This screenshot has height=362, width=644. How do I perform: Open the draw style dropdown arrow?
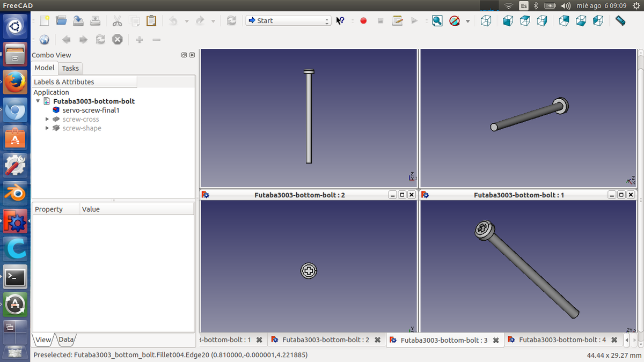tap(467, 21)
